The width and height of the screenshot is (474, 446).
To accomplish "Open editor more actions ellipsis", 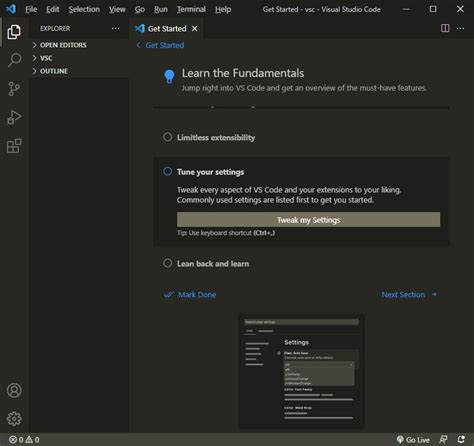I will tap(460, 28).
